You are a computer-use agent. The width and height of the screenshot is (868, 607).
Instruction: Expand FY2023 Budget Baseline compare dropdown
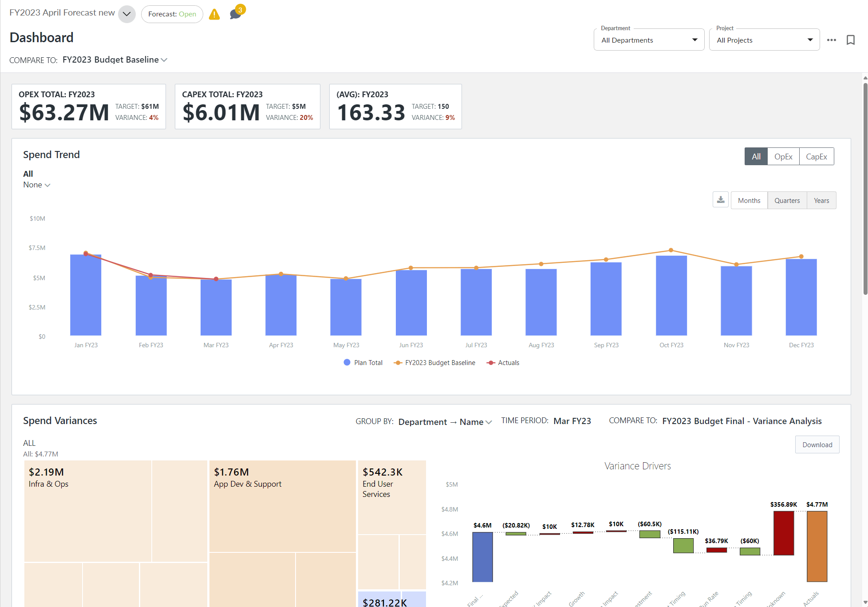114,60
